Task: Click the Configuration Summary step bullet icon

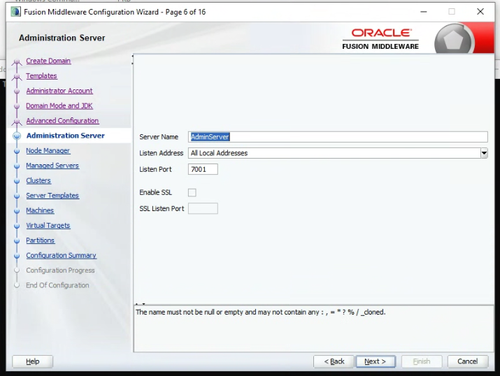Action: click(17, 256)
